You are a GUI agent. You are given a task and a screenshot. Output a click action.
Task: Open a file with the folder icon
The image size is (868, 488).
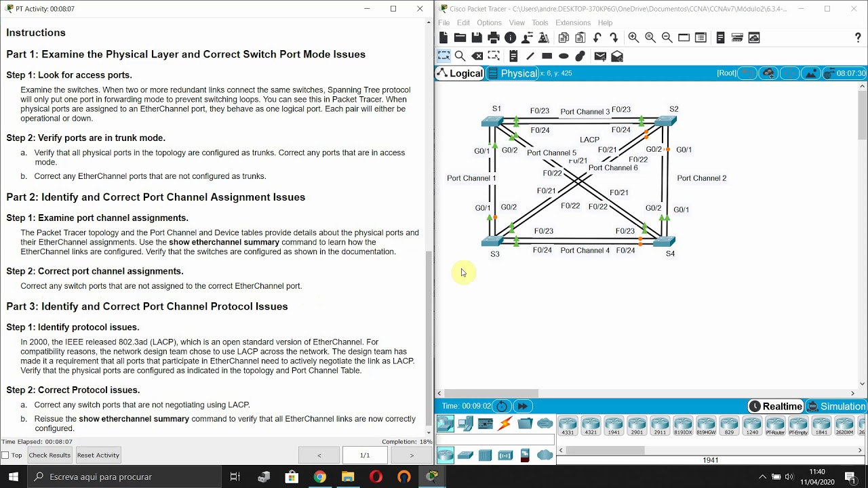(x=460, y=38)
